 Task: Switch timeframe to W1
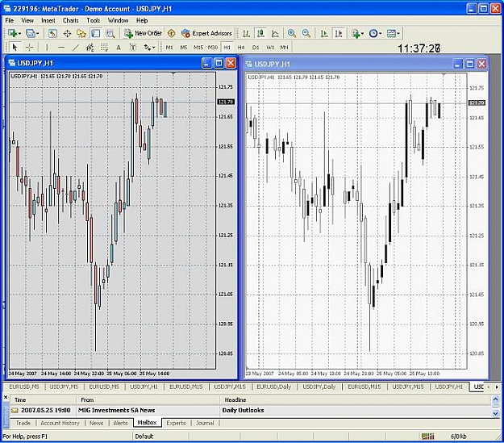coord(270,48)
